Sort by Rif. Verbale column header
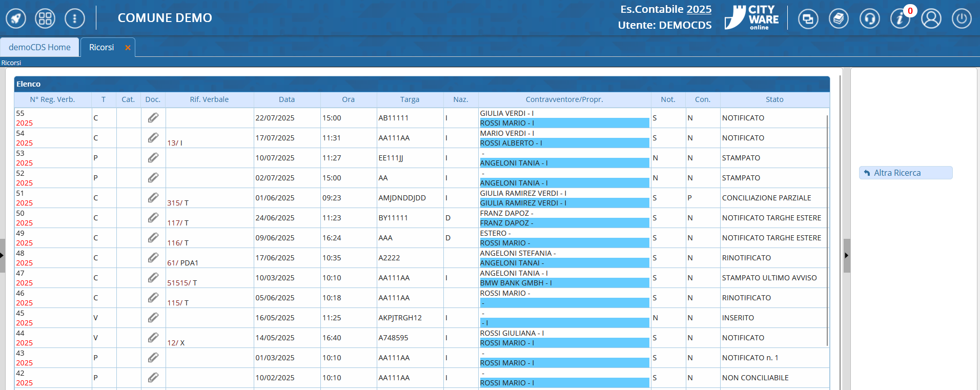The width and height of the screenshot is (980, 390). click(209, 99)
